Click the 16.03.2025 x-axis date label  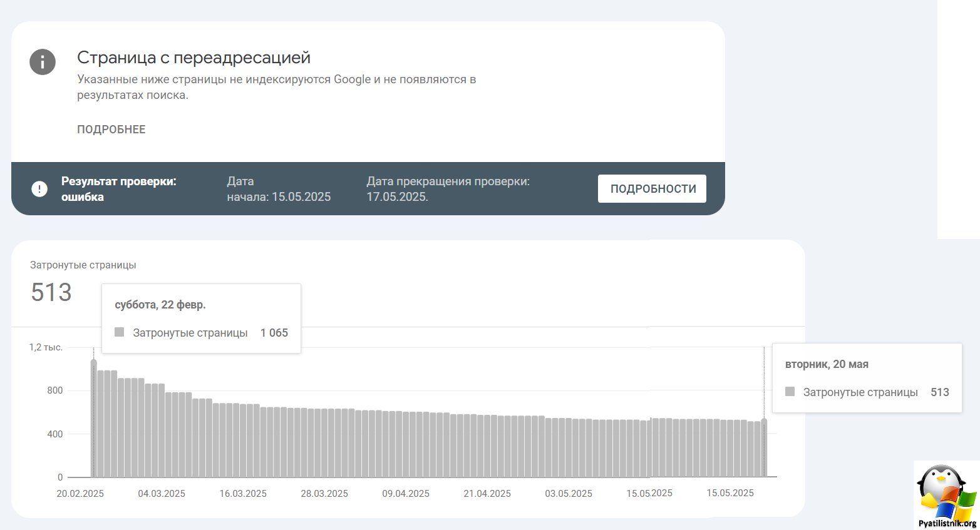click(x=243, y=494)
